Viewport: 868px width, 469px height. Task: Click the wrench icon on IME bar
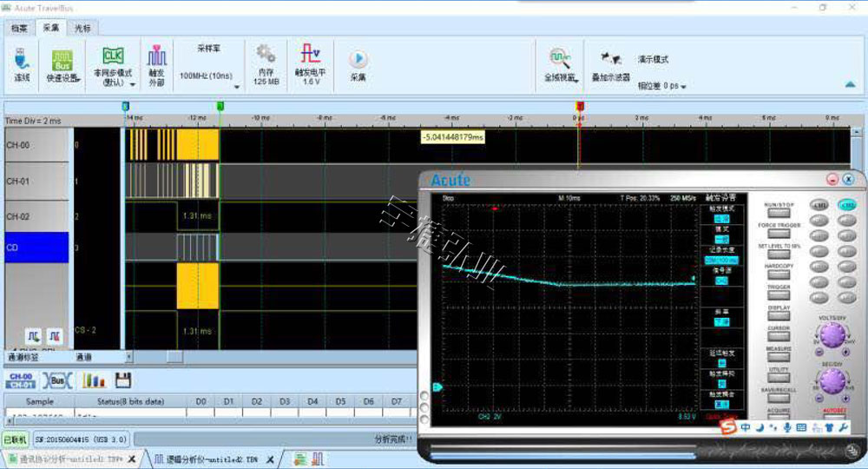pos(843,427)
